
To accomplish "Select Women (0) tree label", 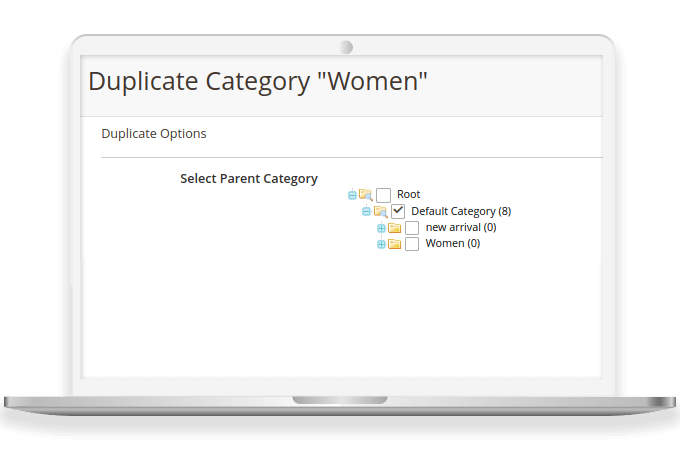I will tap(452, 243).
